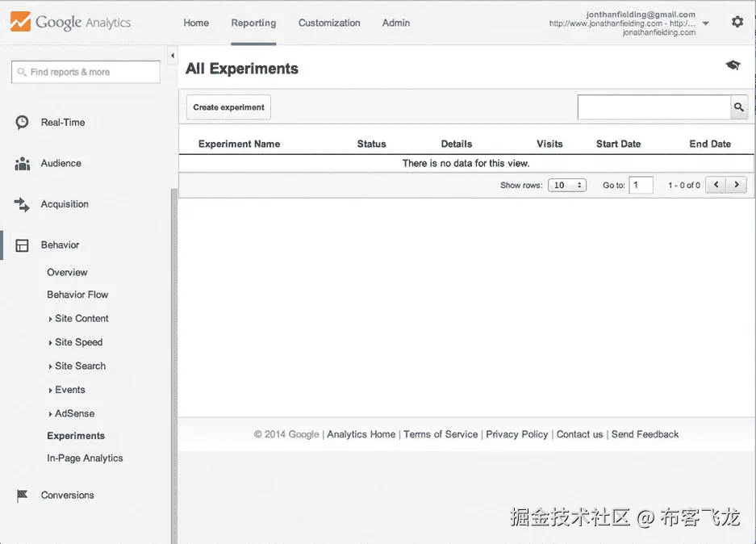The image size is (756, 544).
Task: Open Terms of Service link
Action: pyautogui.click(x=441, y=434)
